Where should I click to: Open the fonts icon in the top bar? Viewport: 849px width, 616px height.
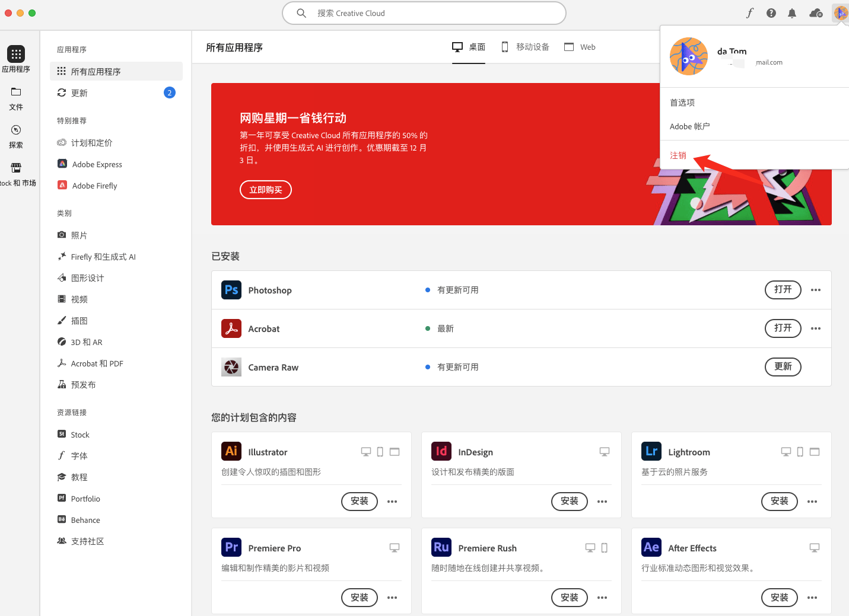point(750,13)
